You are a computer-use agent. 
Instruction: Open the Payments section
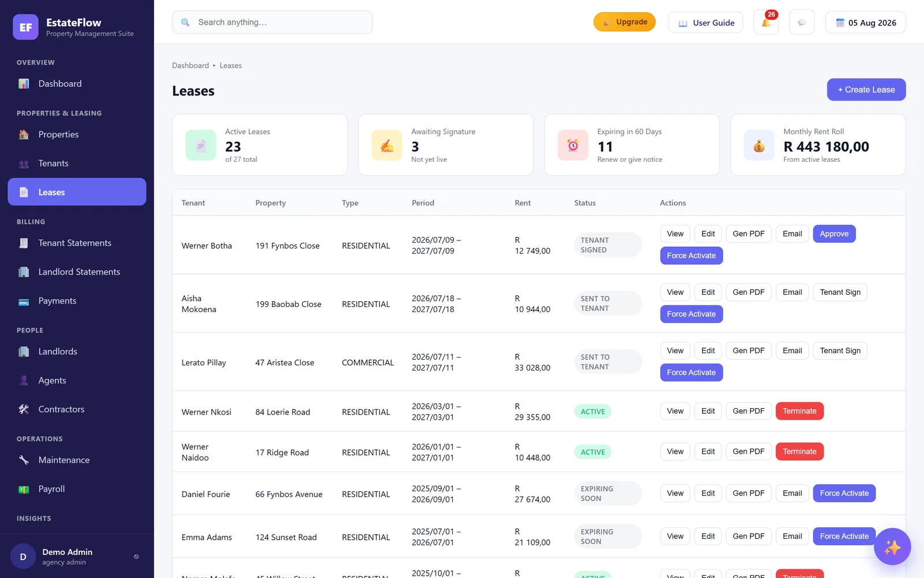click(77, 301)
